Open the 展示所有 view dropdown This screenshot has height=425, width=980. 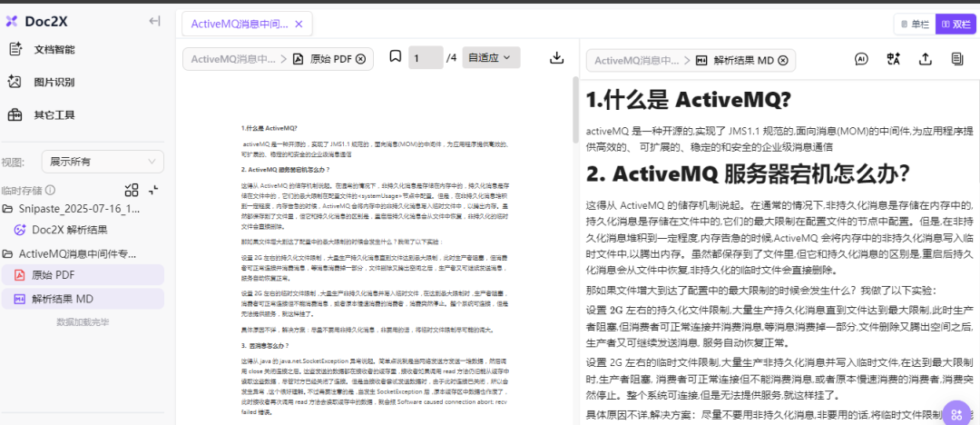click(103, 162)
